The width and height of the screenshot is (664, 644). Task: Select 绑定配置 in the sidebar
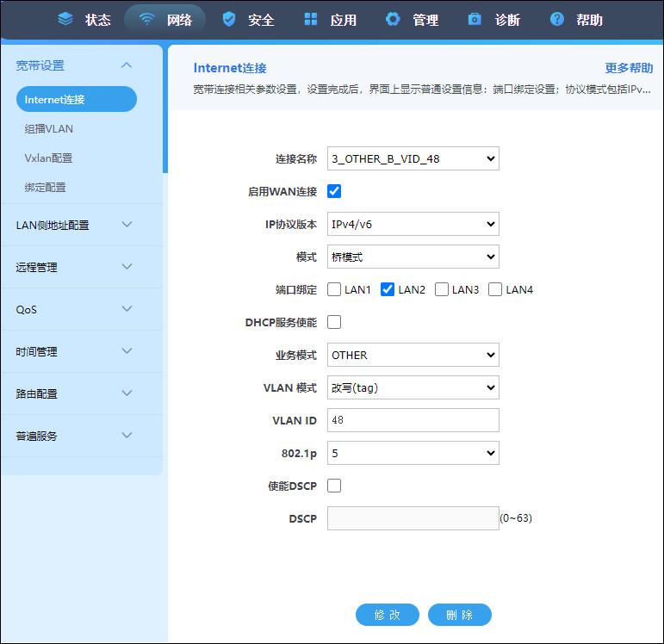coord(46,187)
